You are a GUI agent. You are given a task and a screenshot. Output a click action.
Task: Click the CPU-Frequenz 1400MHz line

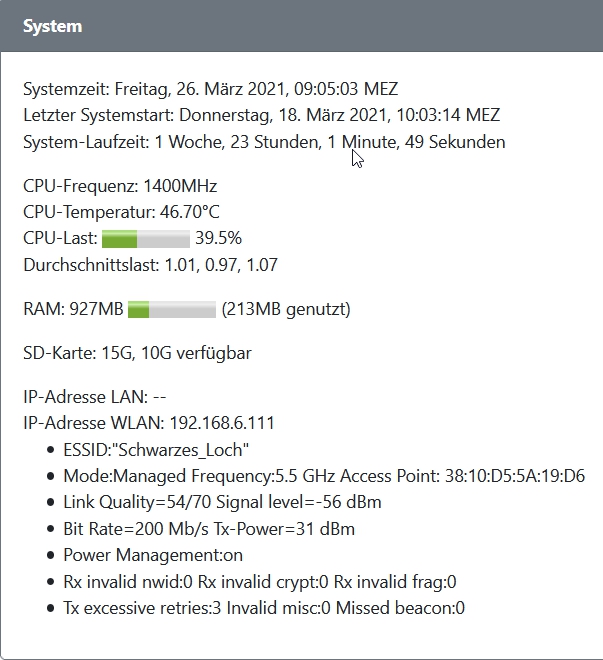[x=120, y=186]
